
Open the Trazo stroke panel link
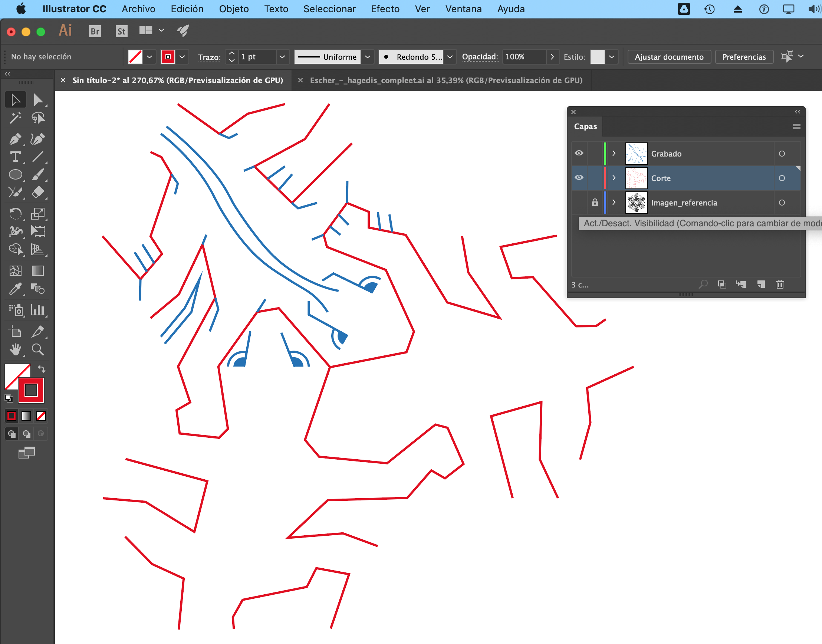[x=209, y=57]
